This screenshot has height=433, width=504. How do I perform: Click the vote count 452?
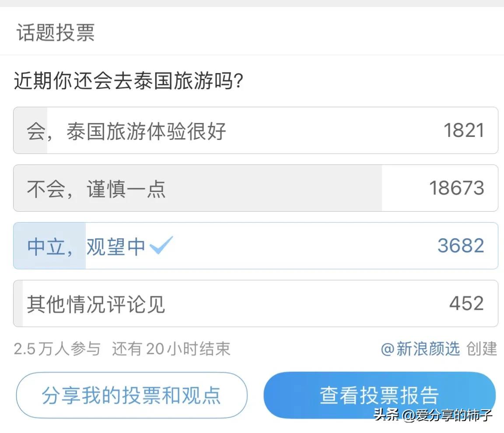[x=466, y=304]
